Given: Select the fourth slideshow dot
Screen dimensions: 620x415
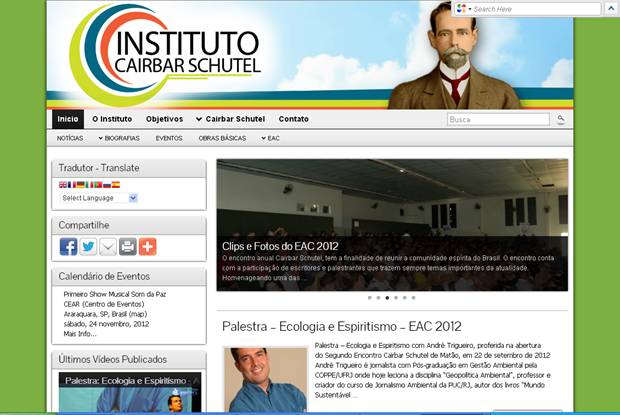Looking at the screenshot, I should pos(396,298).
